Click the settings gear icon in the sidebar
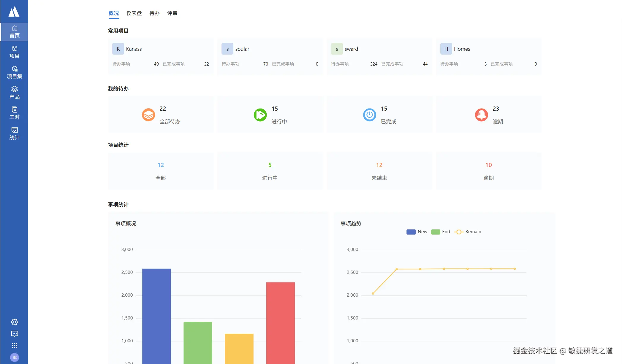The height and width of the screenshot is (364, 622). pyautogui.click(x=15, y=322)
